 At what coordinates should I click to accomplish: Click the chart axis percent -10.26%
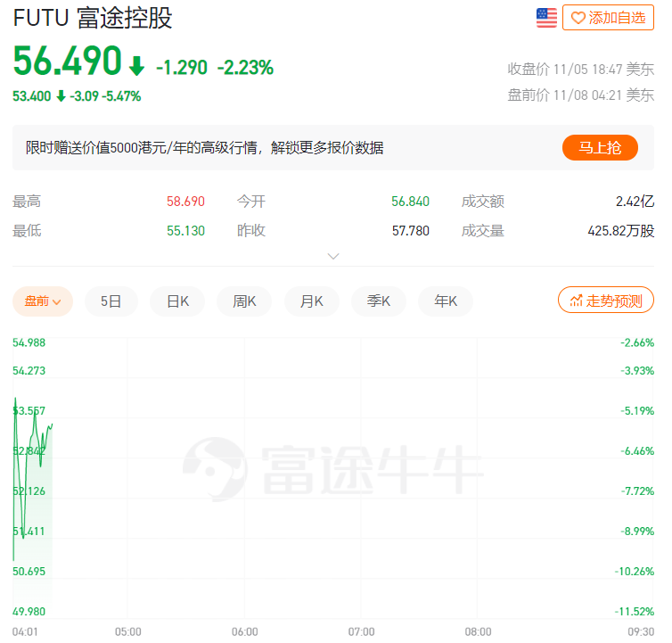[x=635, y=572]
